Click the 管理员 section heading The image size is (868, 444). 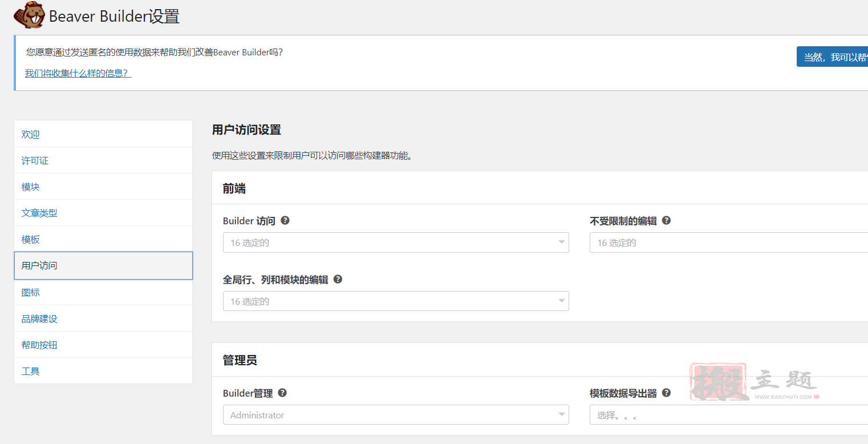(240, 360)
